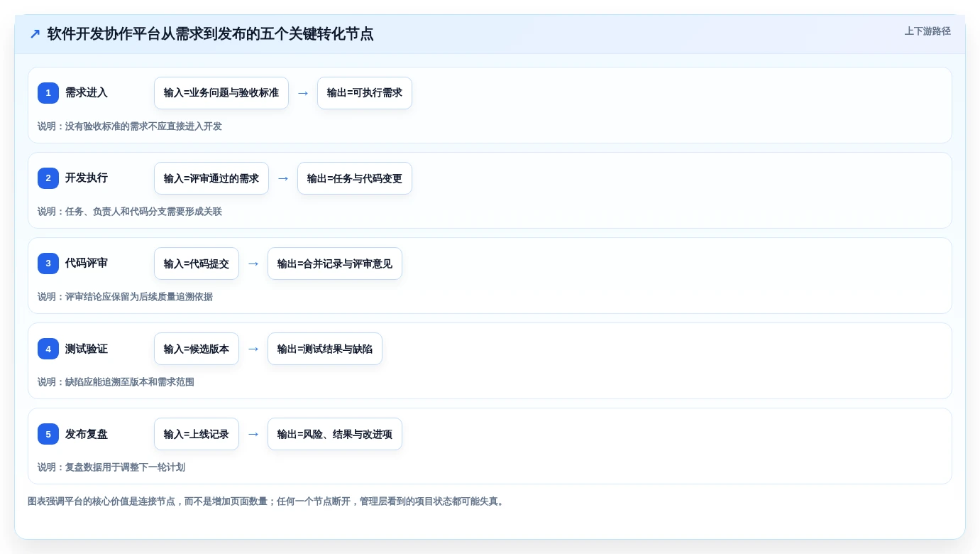Select the 开发执行 step name
The height and width of the screenshot is (554, 980).
click(x=87, y=178)
